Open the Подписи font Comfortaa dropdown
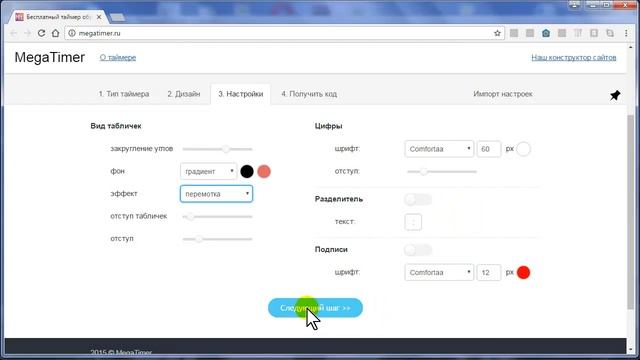The image size is (640, 360). pos(439,273)
